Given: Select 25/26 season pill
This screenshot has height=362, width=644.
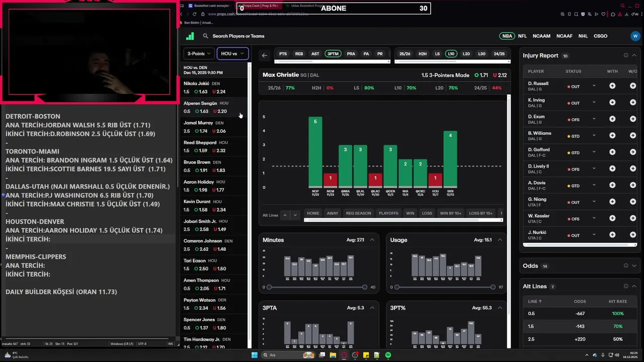Looking at the screenshot, I should pos(405,54).
